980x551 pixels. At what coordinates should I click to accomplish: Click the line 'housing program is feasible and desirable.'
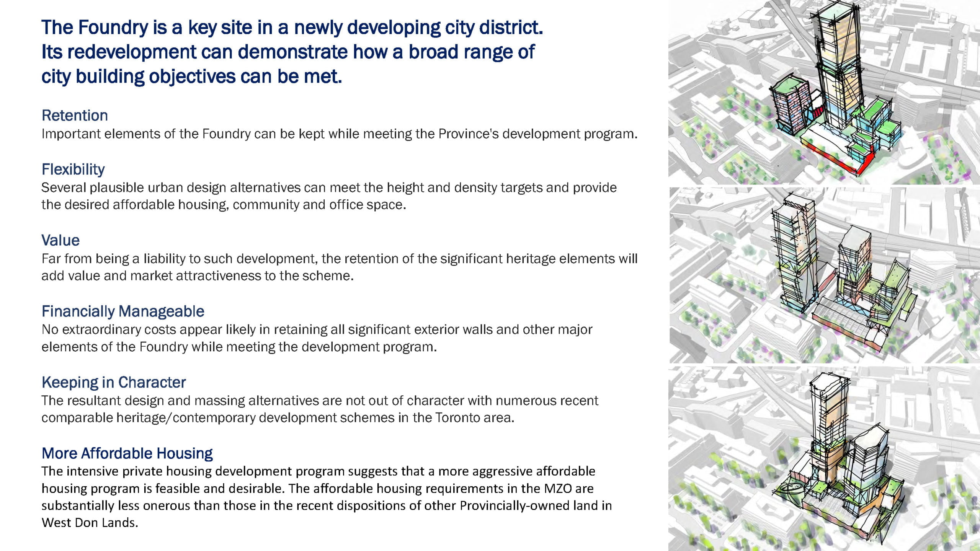(318, 489)
